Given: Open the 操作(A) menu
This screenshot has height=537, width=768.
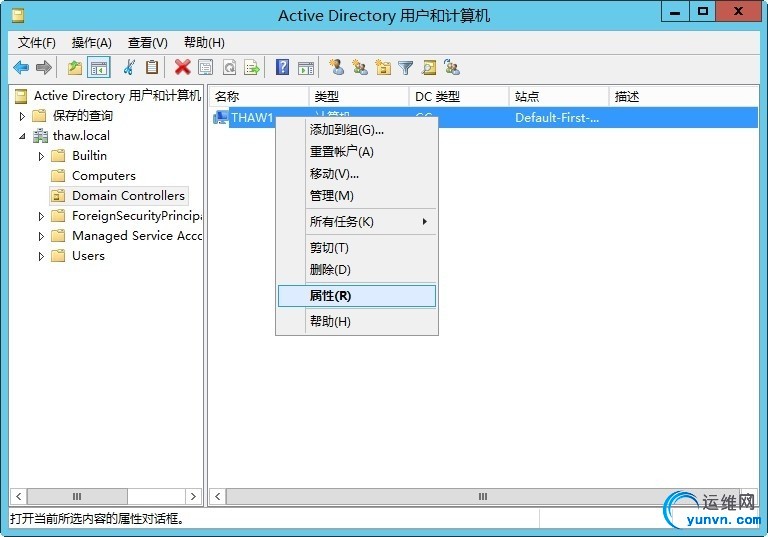Looking at the screenshot, I should [x=92, y=43].
